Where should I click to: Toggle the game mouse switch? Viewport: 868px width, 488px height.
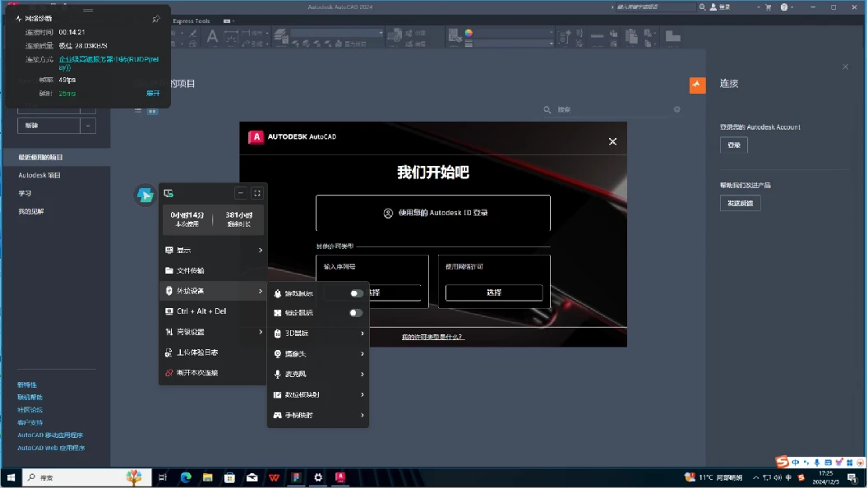(357, 293)
